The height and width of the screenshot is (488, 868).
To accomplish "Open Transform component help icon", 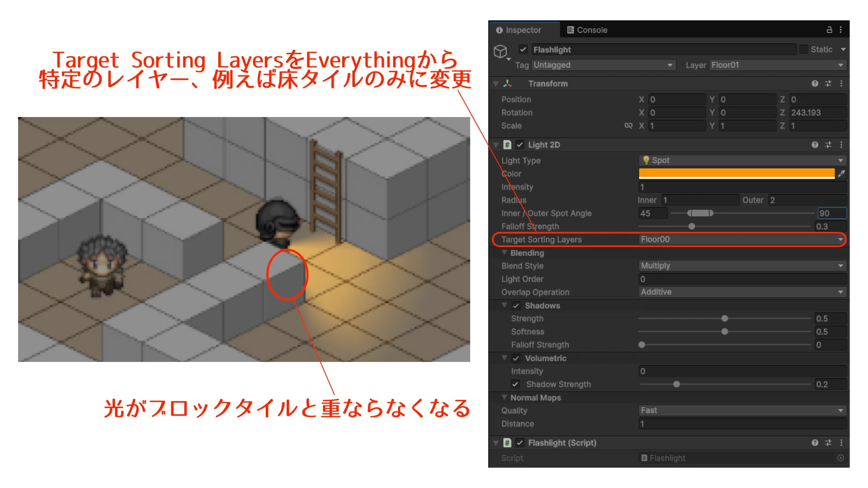I will point(815,84).
